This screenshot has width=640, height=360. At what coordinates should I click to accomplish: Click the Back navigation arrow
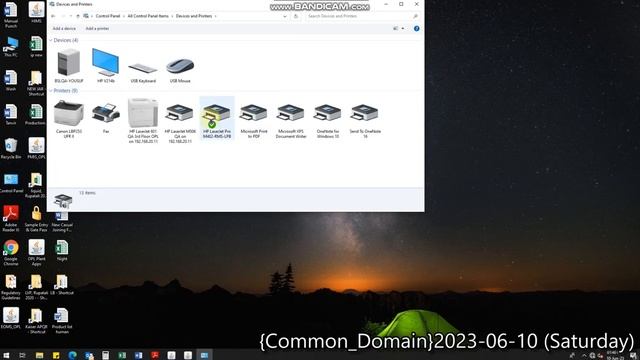point(53,16)
